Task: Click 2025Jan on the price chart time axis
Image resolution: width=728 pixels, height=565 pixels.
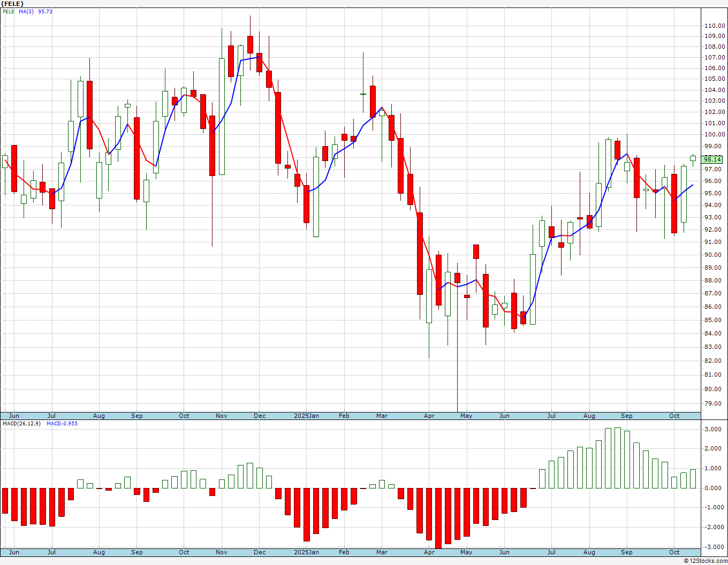Action: tap(307, 416)
